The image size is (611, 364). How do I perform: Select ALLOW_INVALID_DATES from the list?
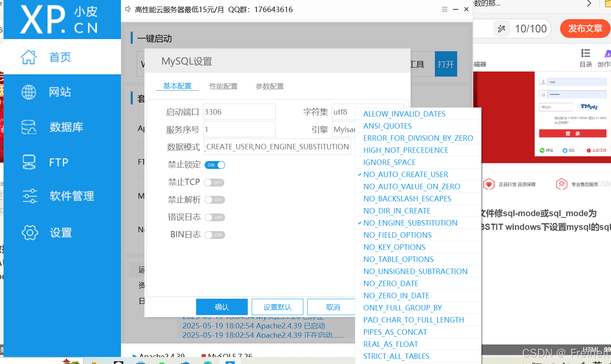click(x=418, y=114)
